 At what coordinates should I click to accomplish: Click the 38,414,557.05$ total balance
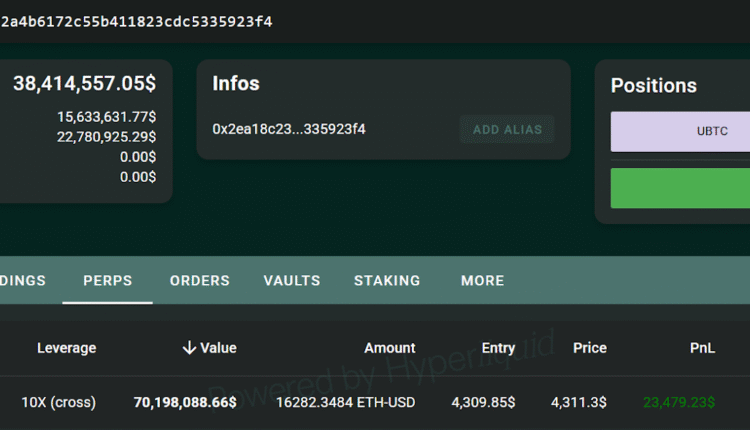pos(85,85)
